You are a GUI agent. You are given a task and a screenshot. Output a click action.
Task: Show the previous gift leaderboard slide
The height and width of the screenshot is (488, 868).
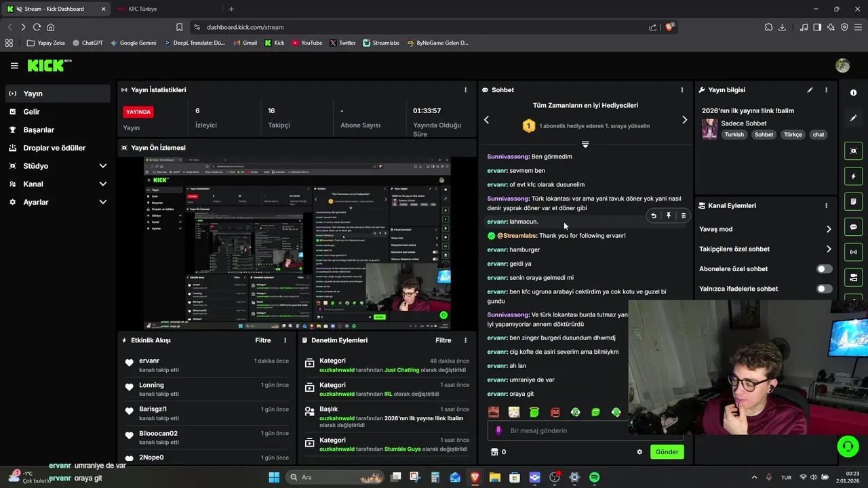pos(486,120)
